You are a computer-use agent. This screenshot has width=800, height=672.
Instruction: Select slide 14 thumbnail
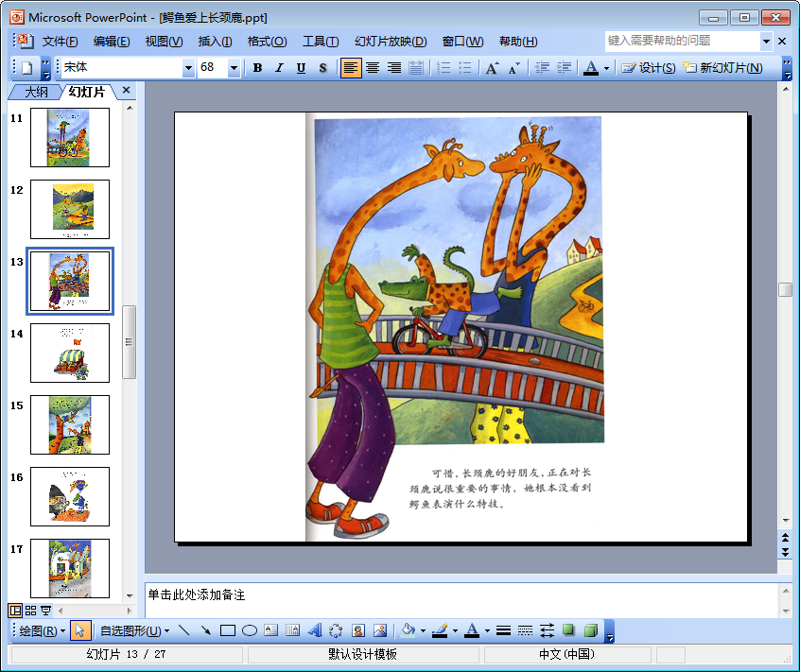click(x=70, y=353)
